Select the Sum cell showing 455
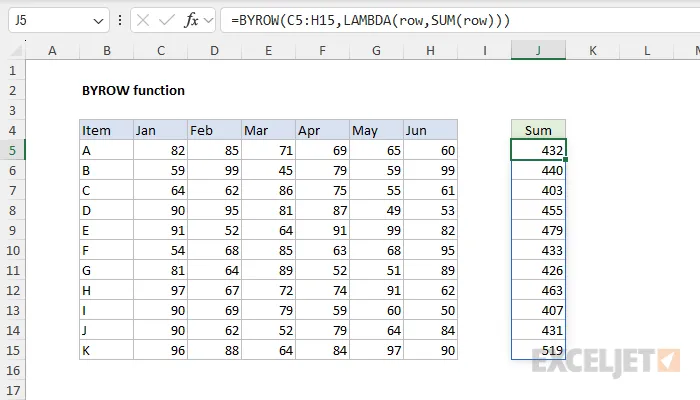 click(538, 210)
